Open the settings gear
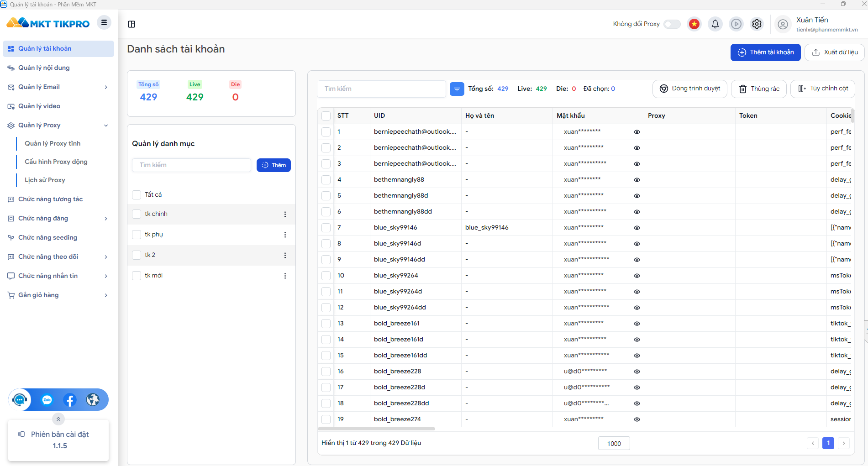Image resolution: width=868 pixels, height=466 pixels. (x=757, y=24)
